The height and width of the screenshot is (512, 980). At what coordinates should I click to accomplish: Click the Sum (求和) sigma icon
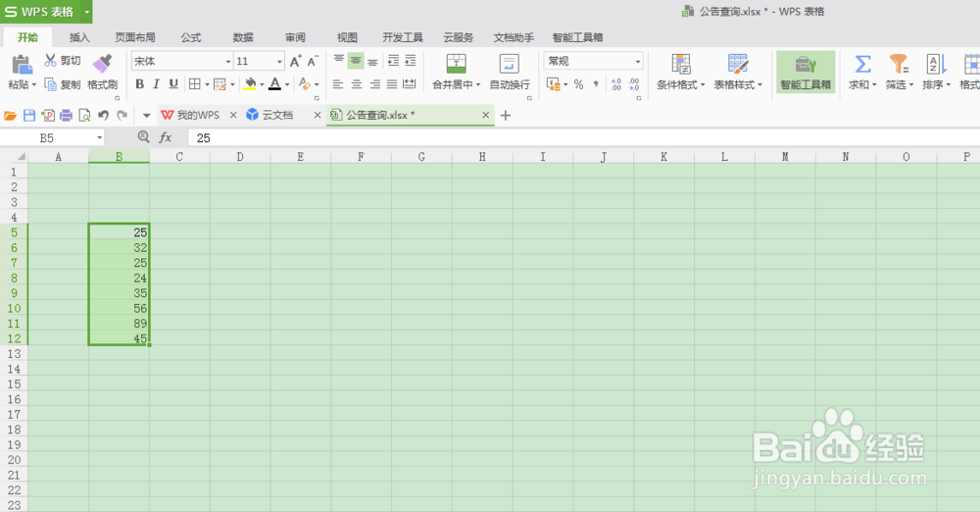pyautogui.click(x=862, y=64)
